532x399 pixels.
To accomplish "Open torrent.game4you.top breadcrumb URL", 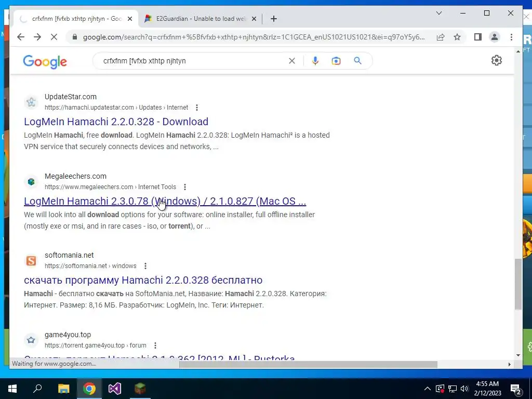I will (x=96, y=345).
